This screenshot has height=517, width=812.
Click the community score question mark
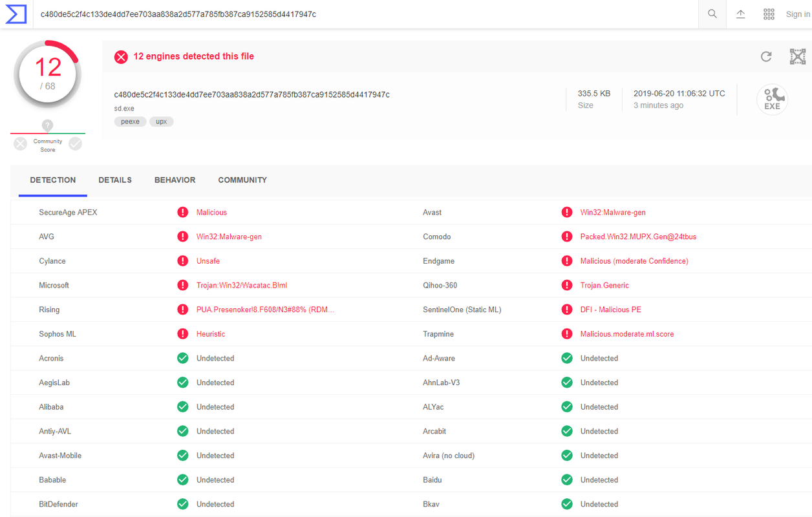(47, 125)
